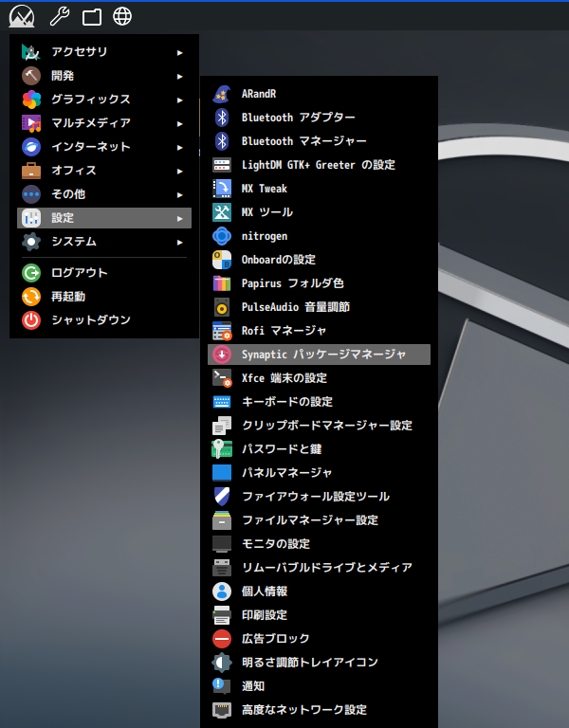This screenshot has width=569, height=728.
Task: Open モニタの設定 entry
Action: point(319,544)
